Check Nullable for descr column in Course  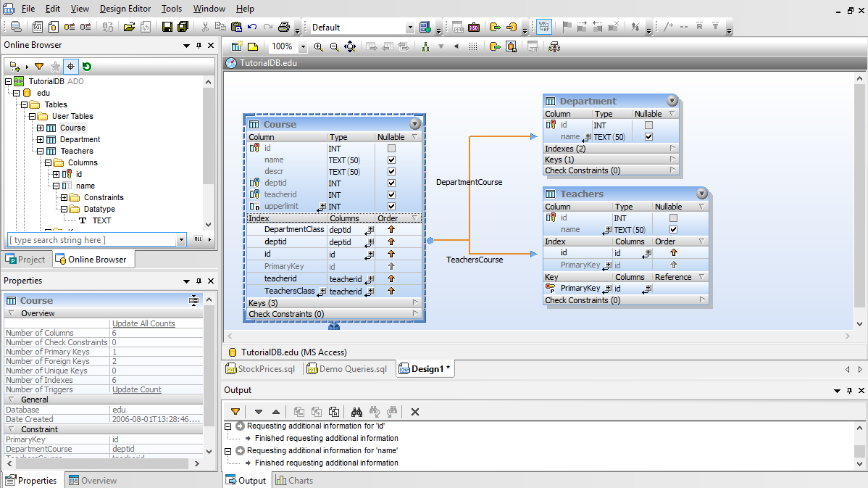[390, 171]
